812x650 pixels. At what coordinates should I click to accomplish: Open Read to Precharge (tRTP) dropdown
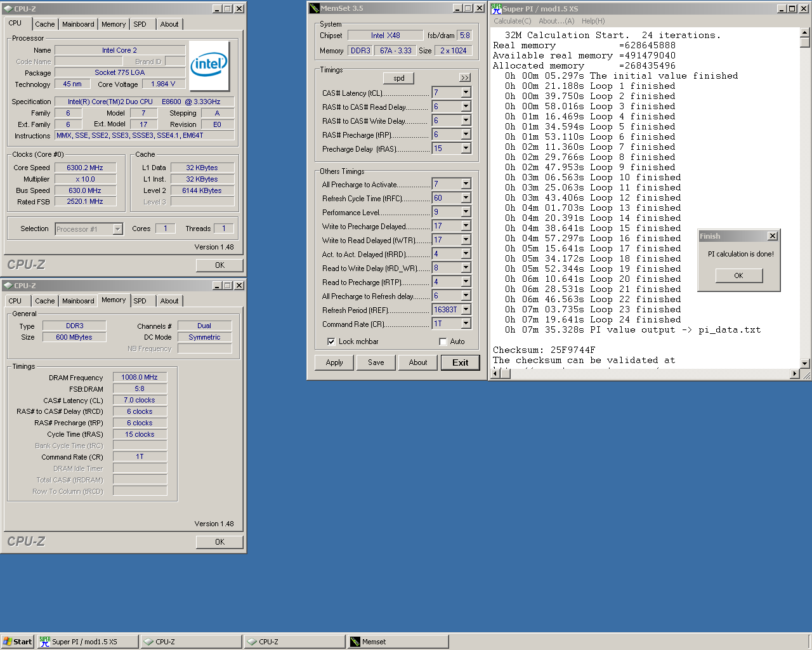pyautogui.click(x=466, y=282)
